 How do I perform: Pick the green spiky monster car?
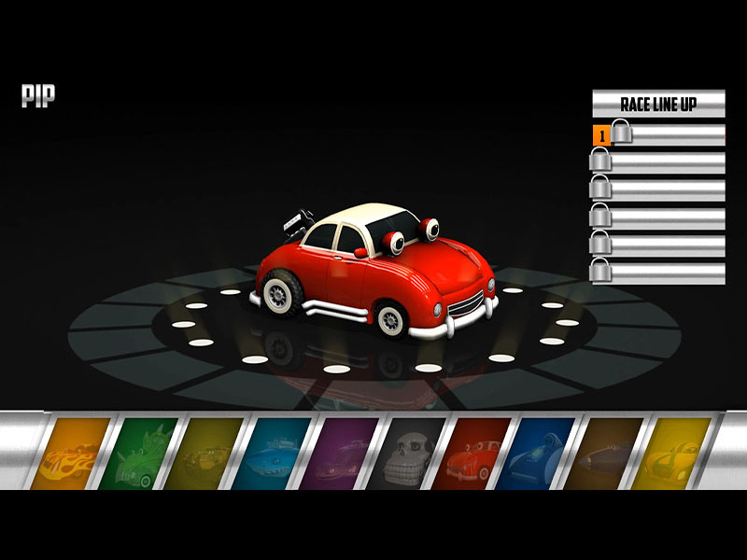138,454
